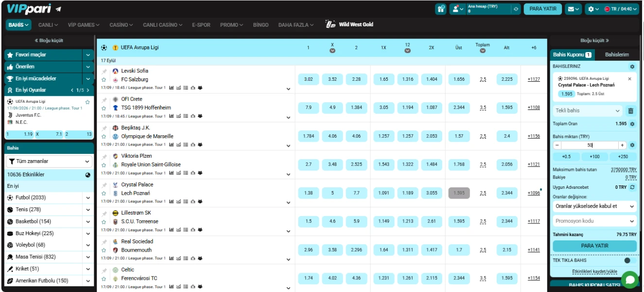This screenshot has height=292, width=644.
Task: Favorite the Juventus vs N.E.C. featured game
Action: [87, 102]
